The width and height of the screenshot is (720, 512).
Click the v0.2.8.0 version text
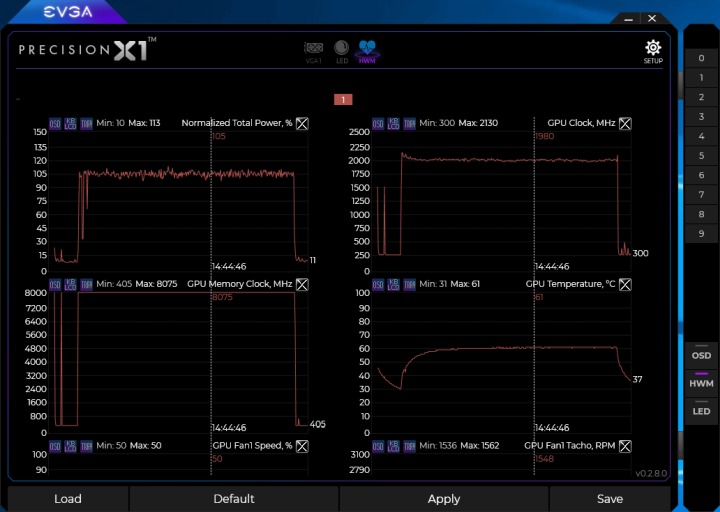[x=651, y=473]
